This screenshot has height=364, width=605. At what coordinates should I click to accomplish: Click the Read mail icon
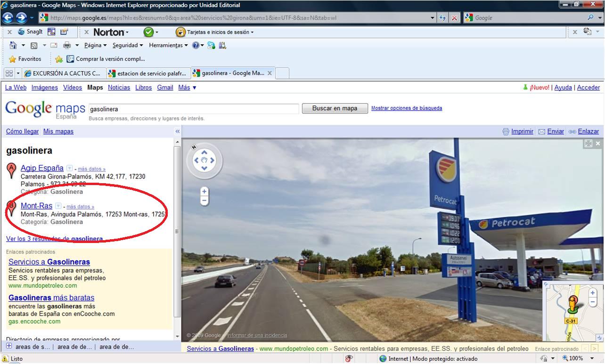pos(54,46)
